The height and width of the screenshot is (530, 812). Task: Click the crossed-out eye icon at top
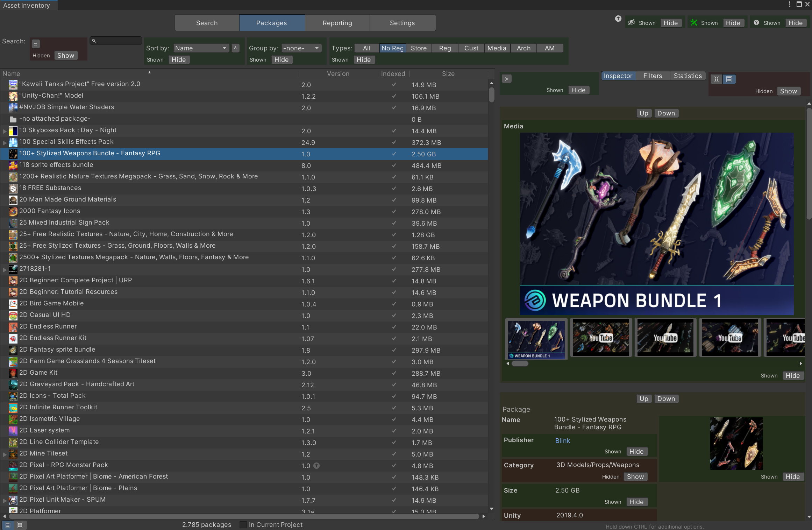(632, 23)
